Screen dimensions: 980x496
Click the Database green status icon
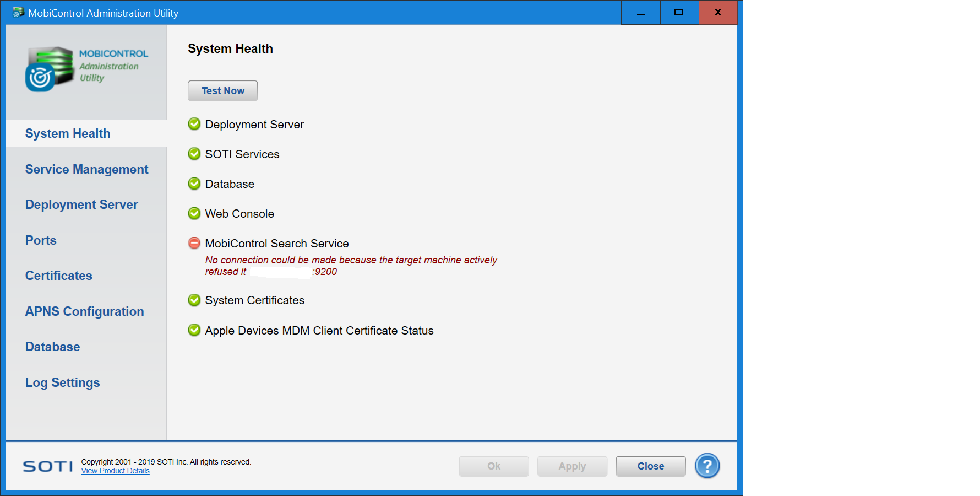click(194, 184)
